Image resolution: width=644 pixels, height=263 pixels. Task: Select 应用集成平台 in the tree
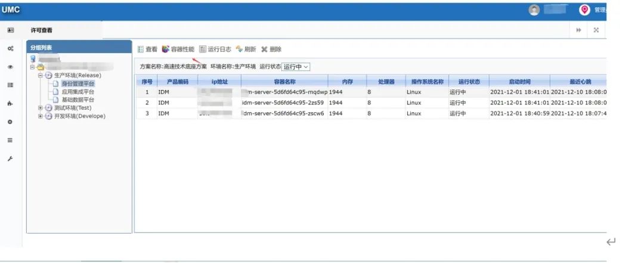coord(78,92)
